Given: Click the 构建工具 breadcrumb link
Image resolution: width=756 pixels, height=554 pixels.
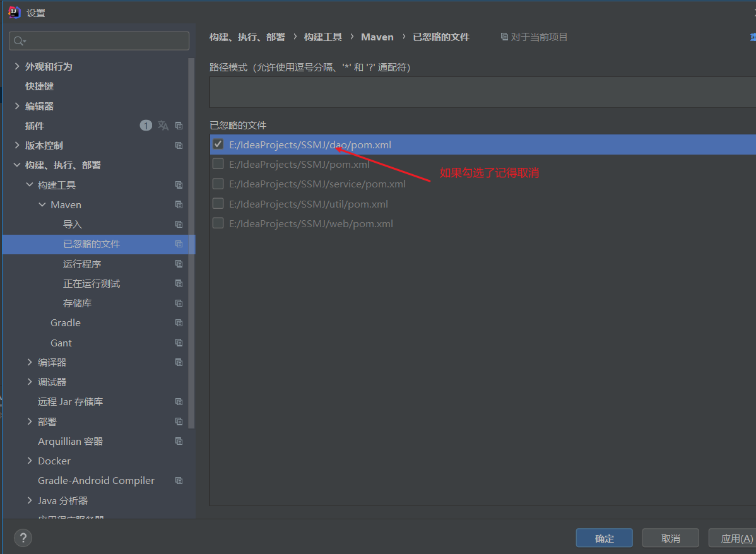Looking at the screenshot, I should 323,37.
